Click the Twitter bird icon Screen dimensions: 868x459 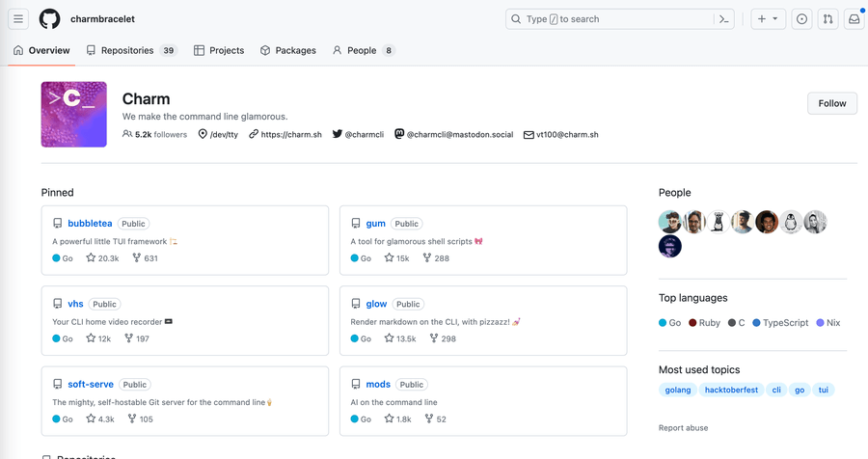tap(338, 134)
